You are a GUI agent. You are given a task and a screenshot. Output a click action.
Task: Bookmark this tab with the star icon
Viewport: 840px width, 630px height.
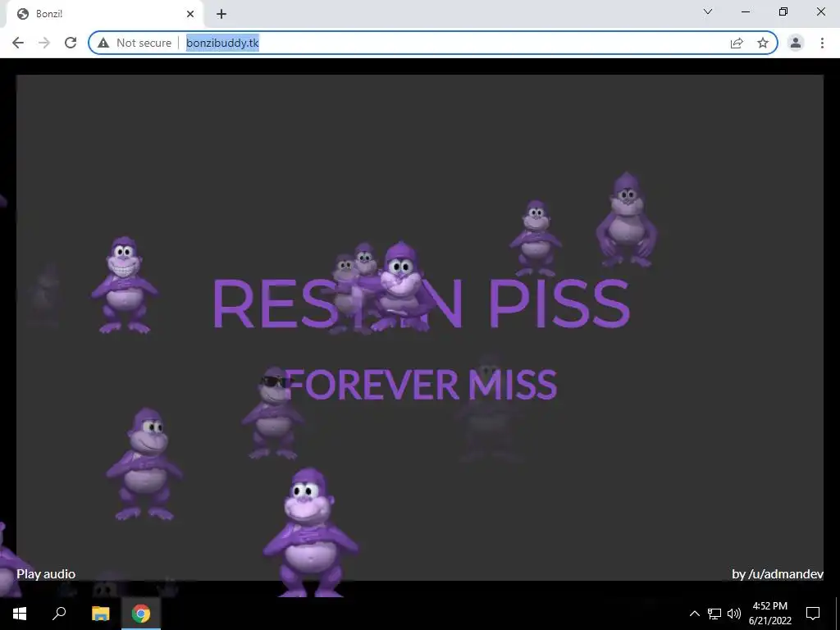pos(763,43)
